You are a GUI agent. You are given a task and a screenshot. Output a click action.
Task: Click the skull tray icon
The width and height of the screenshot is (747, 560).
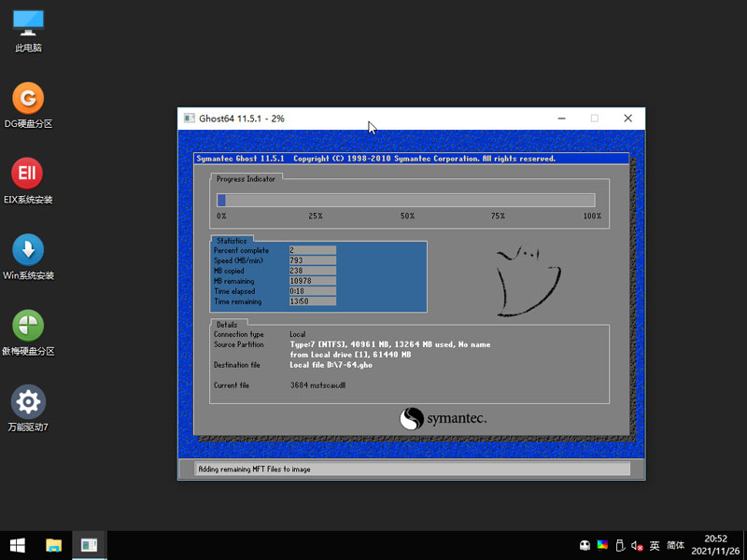click(x=585, y=546)
